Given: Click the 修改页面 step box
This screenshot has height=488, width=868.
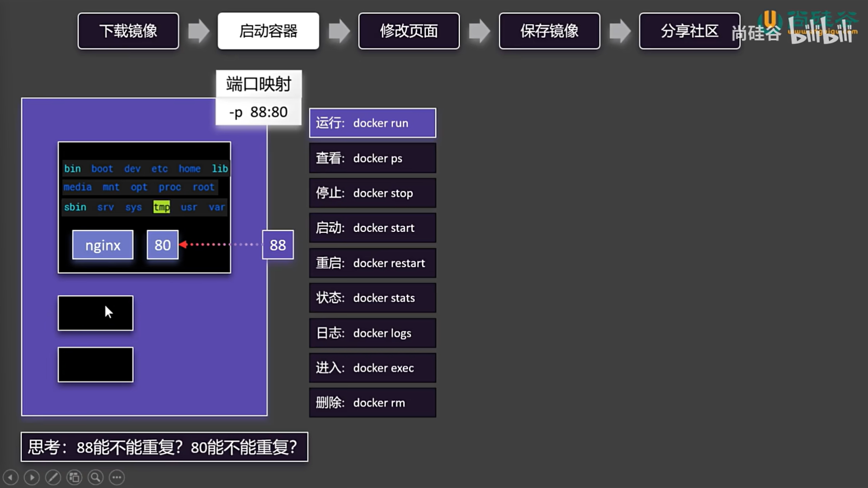Looking at the screenshot, I should tap(409, 31).
